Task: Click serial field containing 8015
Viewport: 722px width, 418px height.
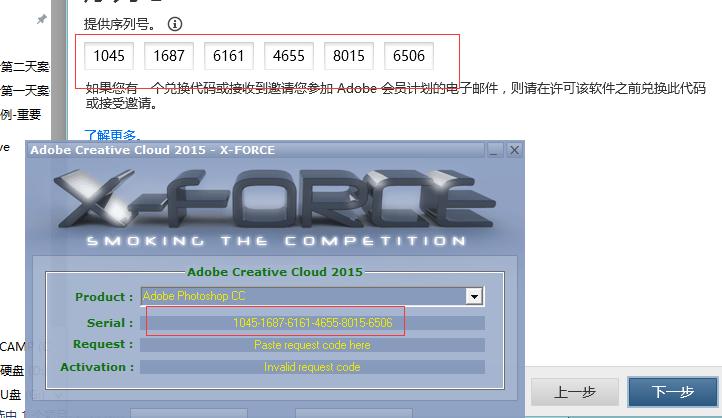Action: coord(349,56)
